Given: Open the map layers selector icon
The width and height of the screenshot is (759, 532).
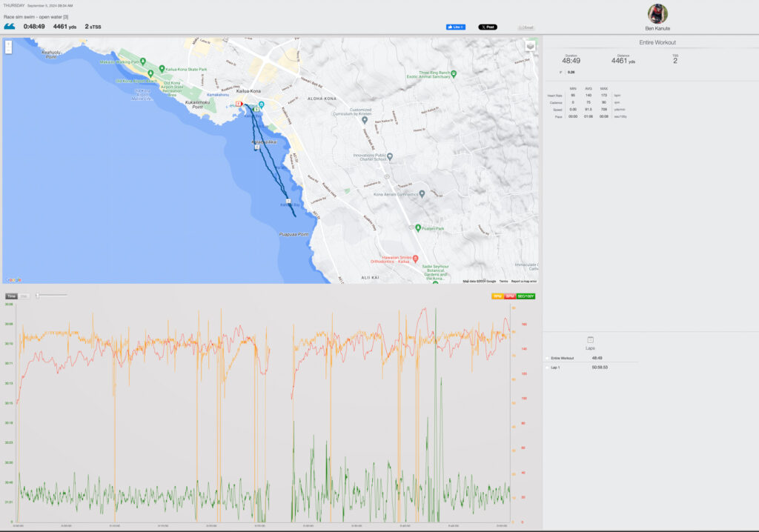Looking at the screenshot, I should point(531,46).
